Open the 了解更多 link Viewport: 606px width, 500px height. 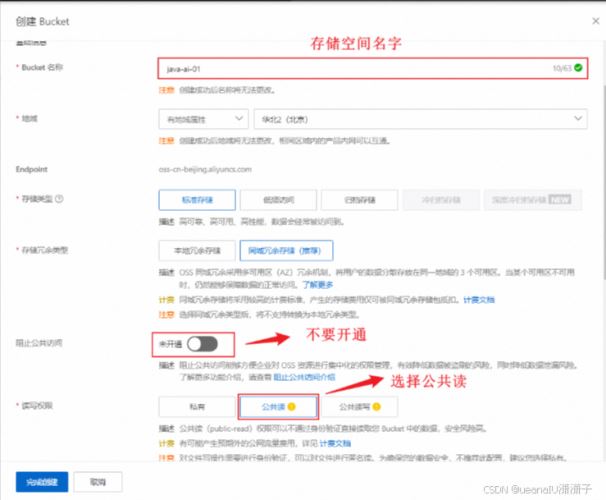(x=317, y=285)
